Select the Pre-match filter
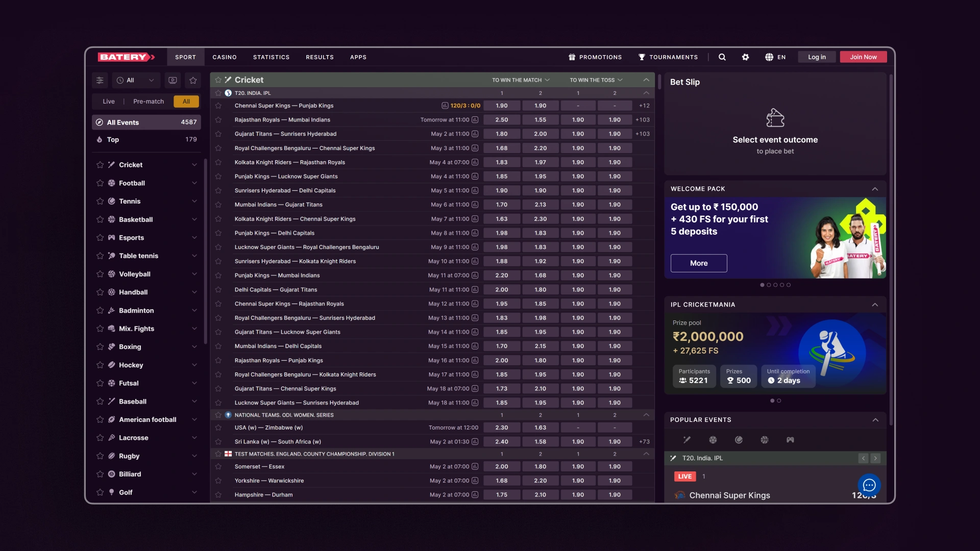 pyautogui.click(x=149, y=102)
